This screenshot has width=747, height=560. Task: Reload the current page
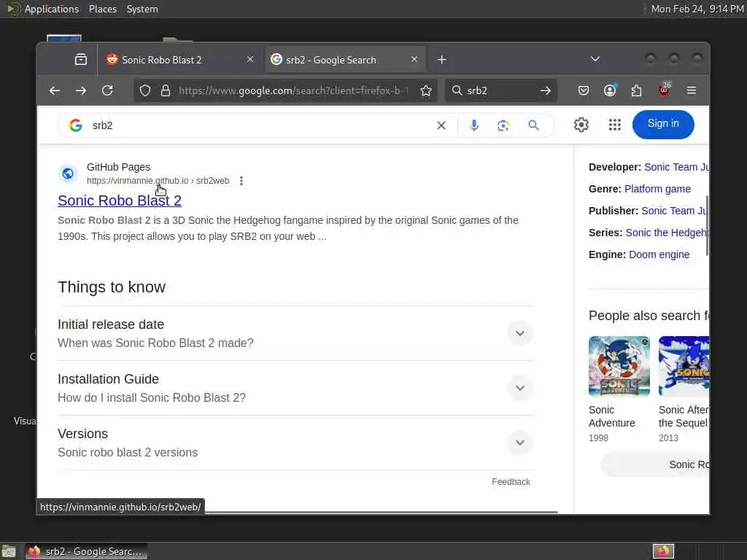point(108,90)
